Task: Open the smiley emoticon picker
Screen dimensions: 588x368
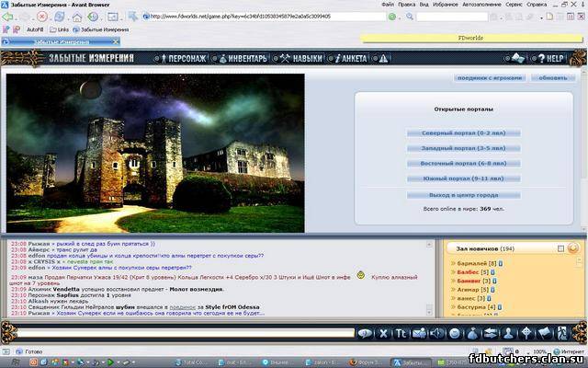Action: (455, 333)
